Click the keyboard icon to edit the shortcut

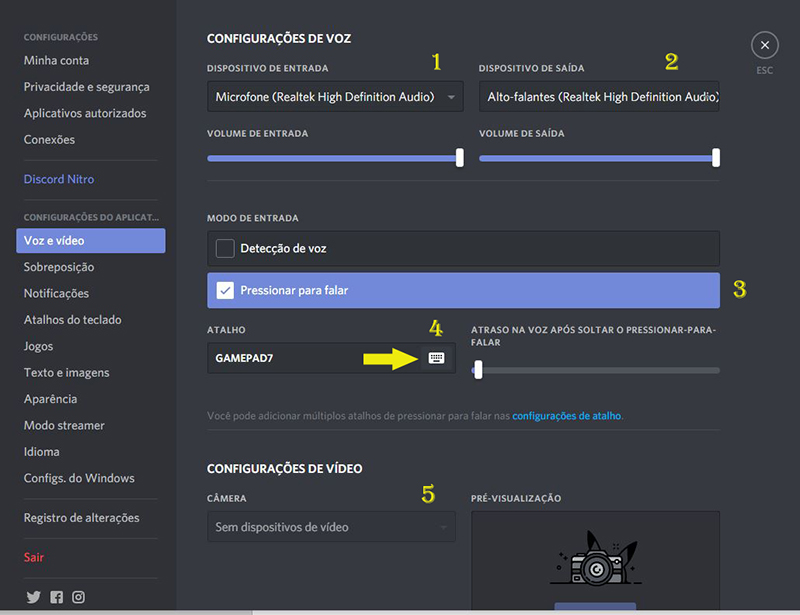tap(436, 358)
